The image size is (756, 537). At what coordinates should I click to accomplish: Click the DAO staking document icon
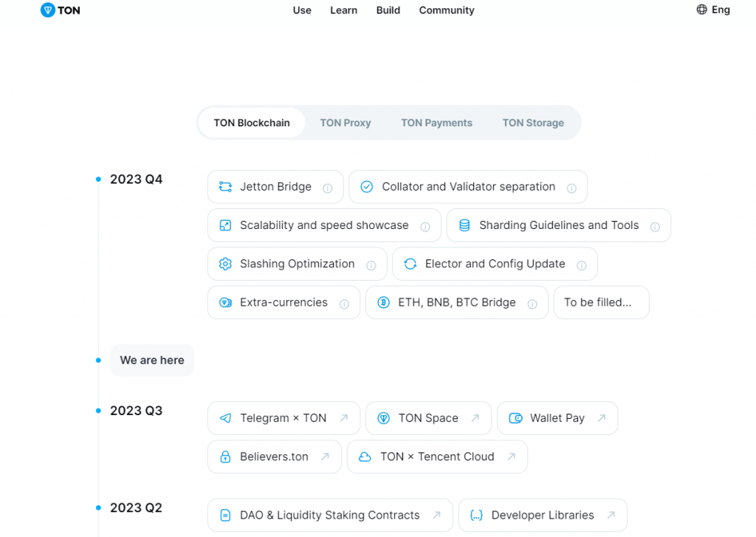tap(225, 516)
